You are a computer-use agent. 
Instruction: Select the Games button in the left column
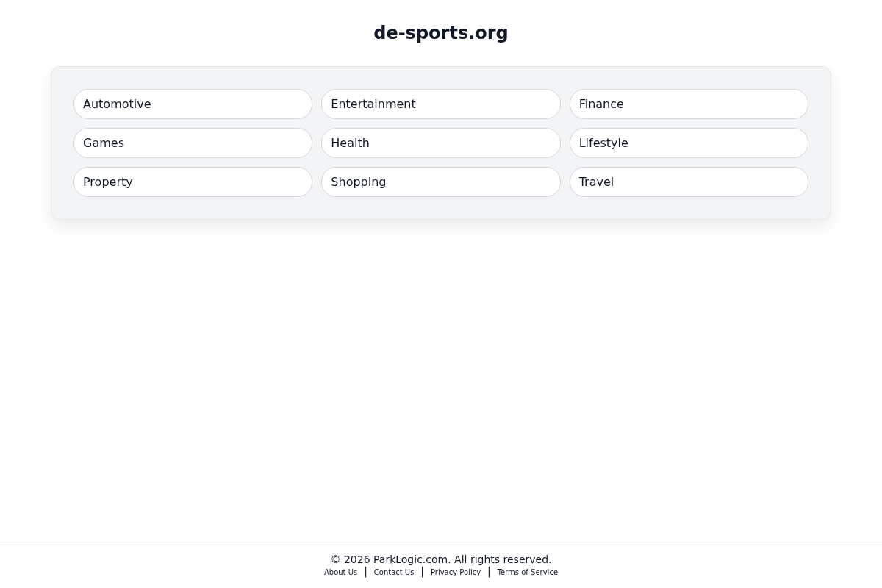(x=193, y=143)
